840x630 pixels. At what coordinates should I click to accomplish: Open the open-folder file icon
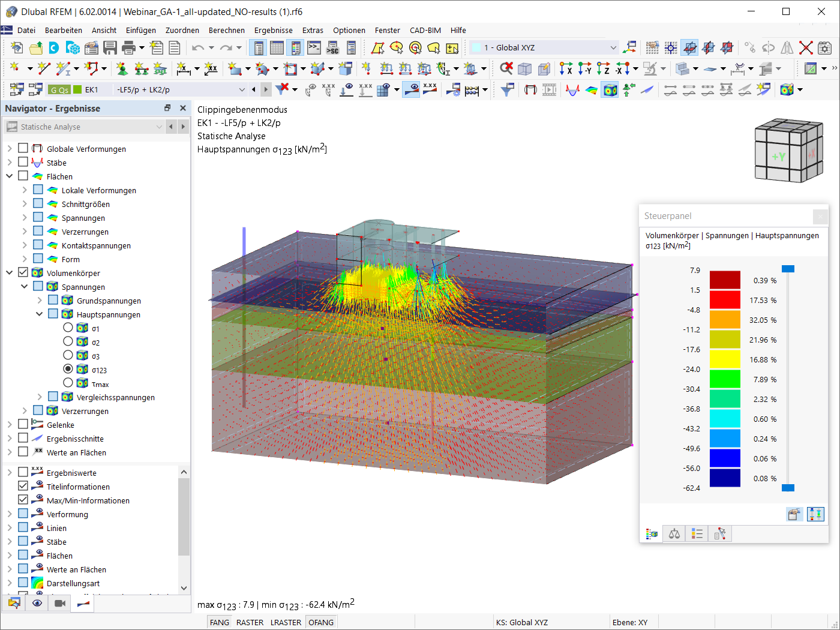36,48
